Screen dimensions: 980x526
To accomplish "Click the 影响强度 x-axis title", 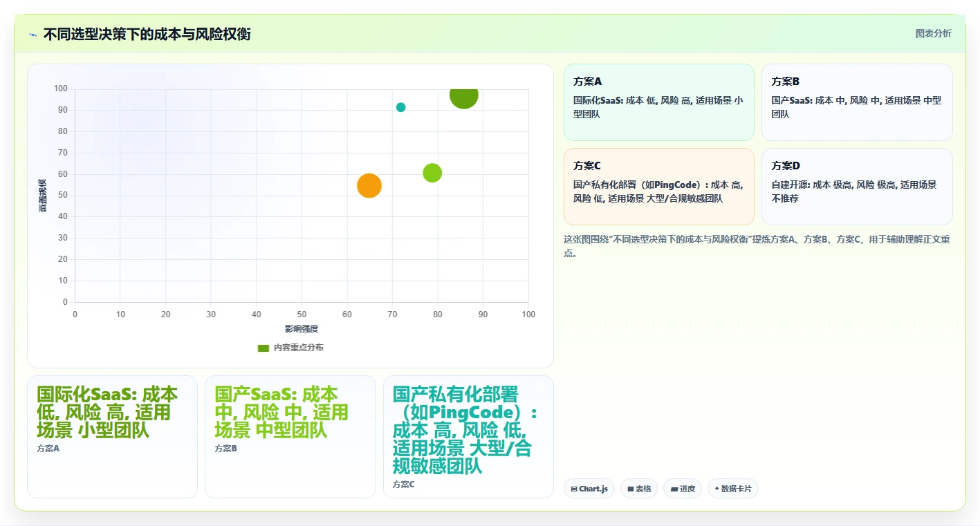I will (302, 329).
